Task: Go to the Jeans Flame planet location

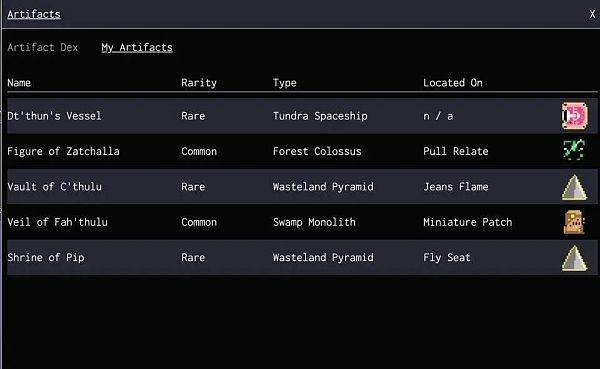Action: pos(455,187)
